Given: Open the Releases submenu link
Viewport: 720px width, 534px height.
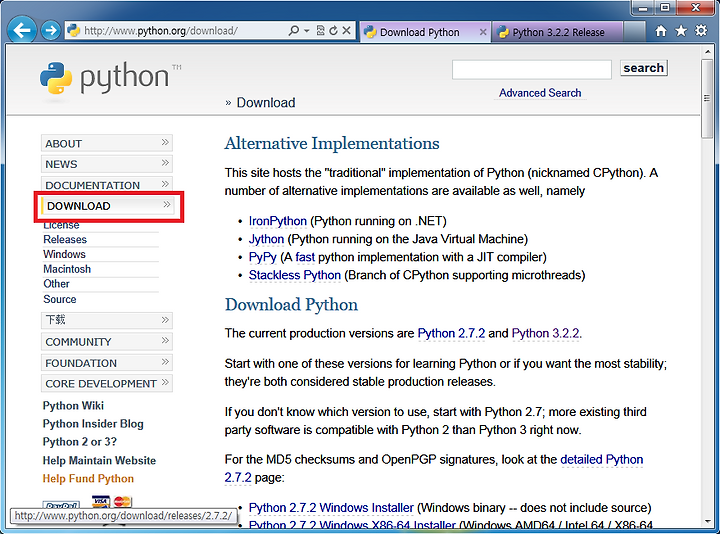Looking at the screenshot, I should click(x=65, y=239).
